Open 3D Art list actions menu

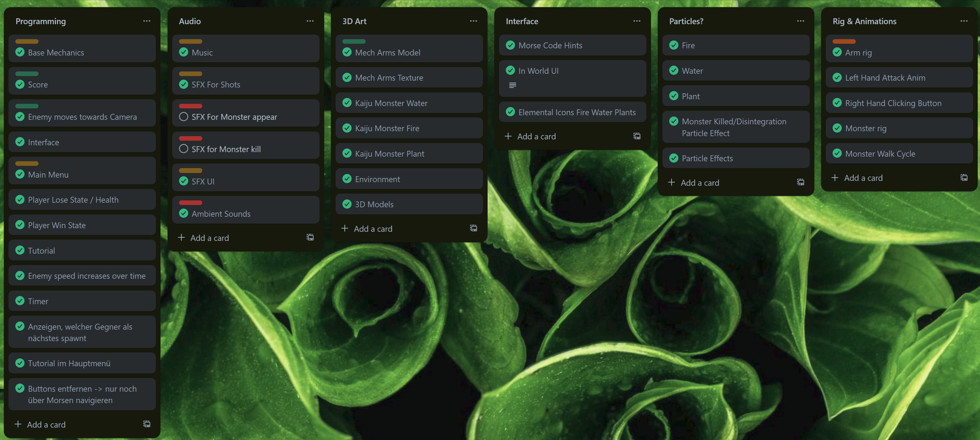pyautogui.click(x=473, y=21)
